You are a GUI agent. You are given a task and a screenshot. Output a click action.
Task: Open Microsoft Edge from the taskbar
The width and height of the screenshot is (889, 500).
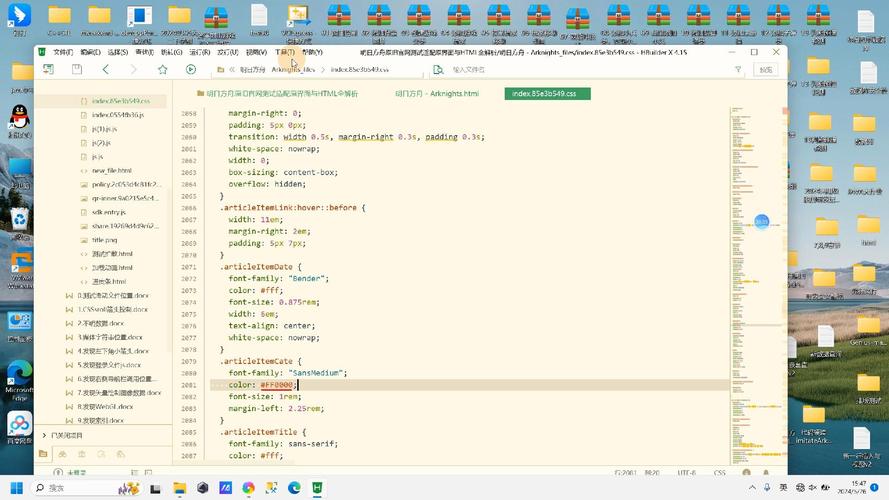(x=295, y=488)
